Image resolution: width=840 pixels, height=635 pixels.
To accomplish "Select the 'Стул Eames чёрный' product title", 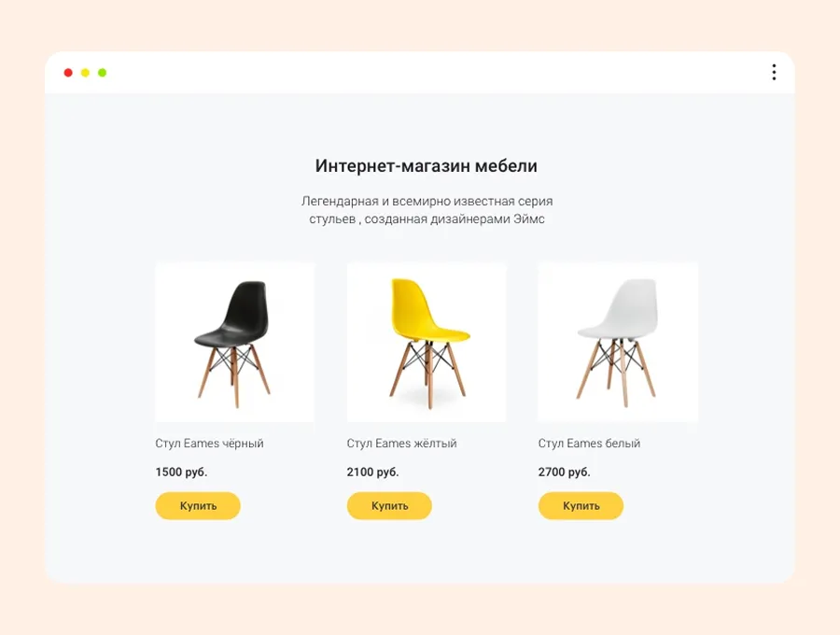I will point(209,444).
